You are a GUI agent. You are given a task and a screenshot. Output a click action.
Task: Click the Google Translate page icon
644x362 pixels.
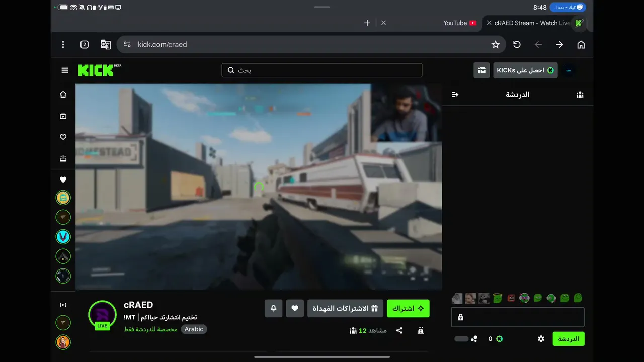tap(106, 45)
